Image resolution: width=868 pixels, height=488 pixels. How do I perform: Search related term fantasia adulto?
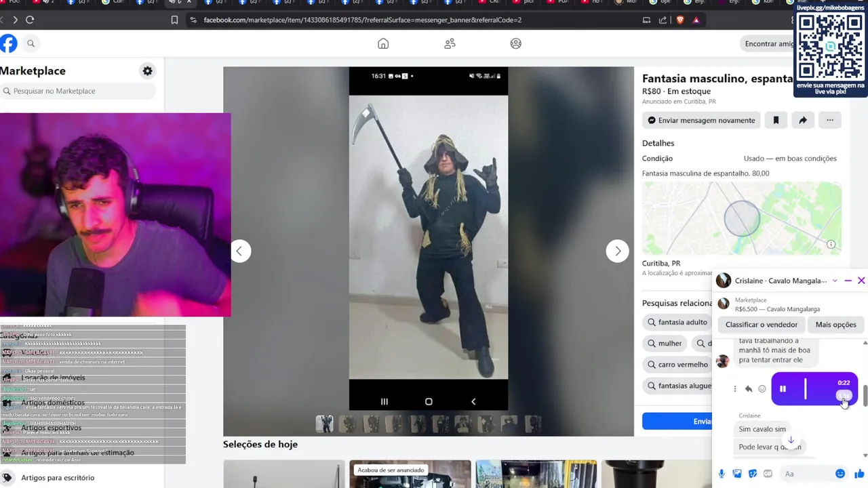677,322
